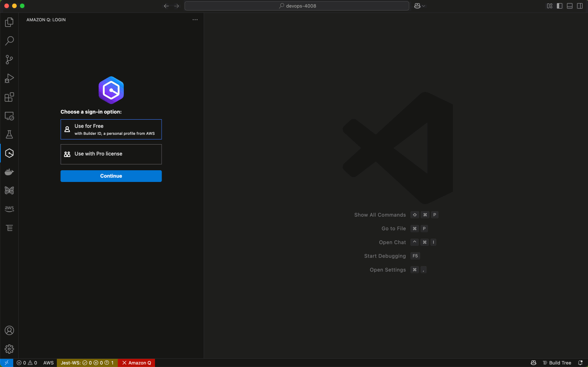Select the Docker extension icon
This screenshot has height=367, width=588.
click(9, 172)
